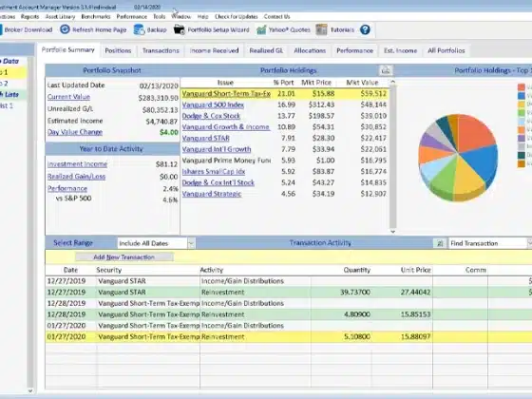Open the Vanguard Strategic link
The width and height of the screenshot is (532, 399).
[211, 194]
